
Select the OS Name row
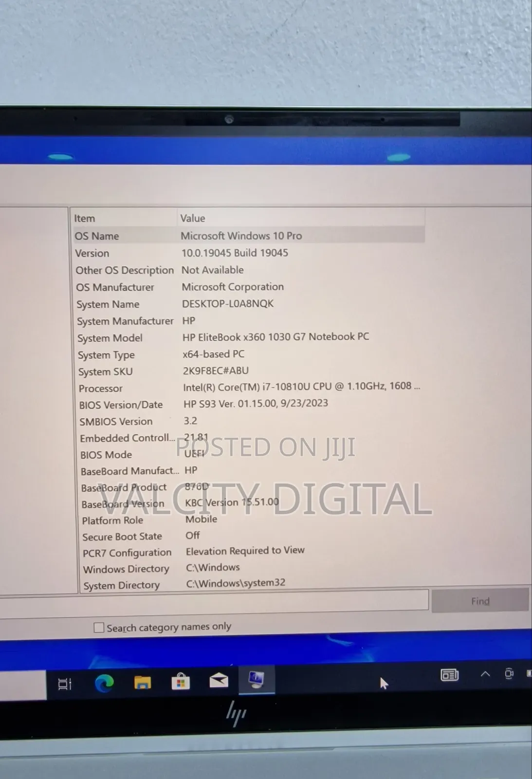coord(248,236)
